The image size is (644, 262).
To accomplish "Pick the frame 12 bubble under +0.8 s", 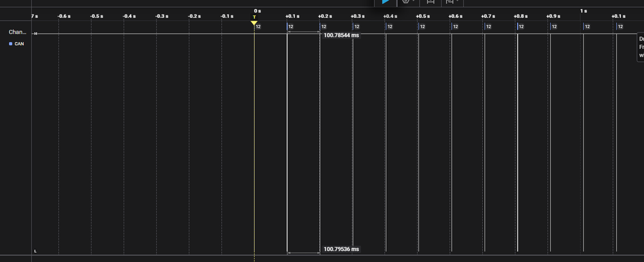I will [x=521, y=26].
